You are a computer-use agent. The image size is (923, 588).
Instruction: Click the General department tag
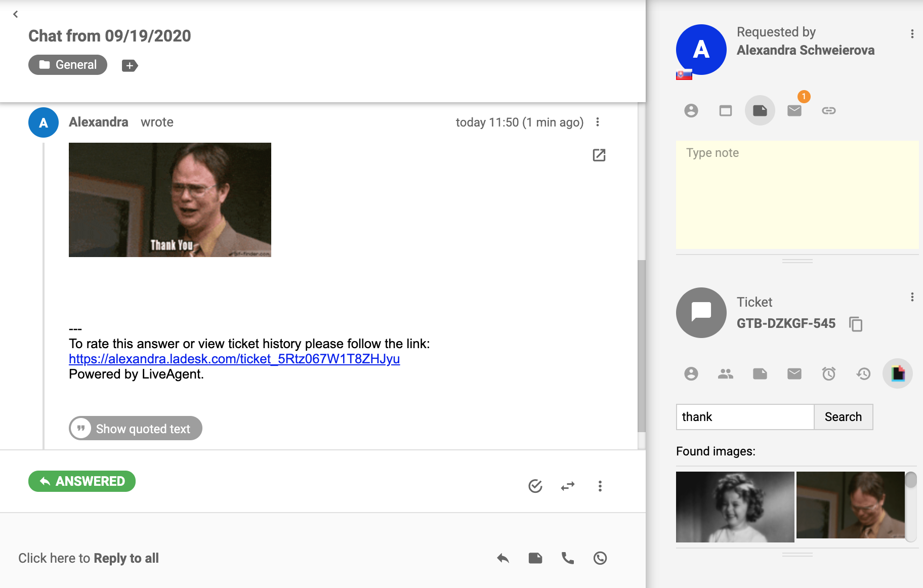point(68,65)
